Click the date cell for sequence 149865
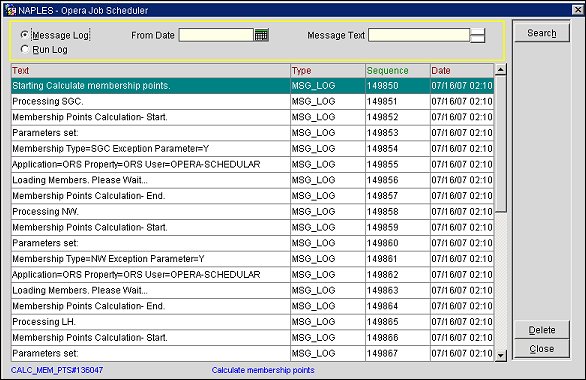586x380 pixels. click(x=462, y=322)
